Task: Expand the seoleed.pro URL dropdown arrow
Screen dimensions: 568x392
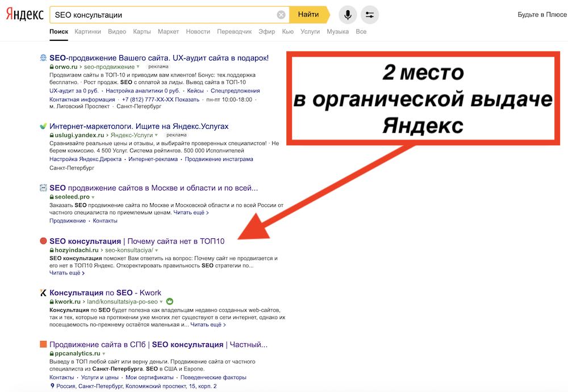Action: (x=93, y=197)
